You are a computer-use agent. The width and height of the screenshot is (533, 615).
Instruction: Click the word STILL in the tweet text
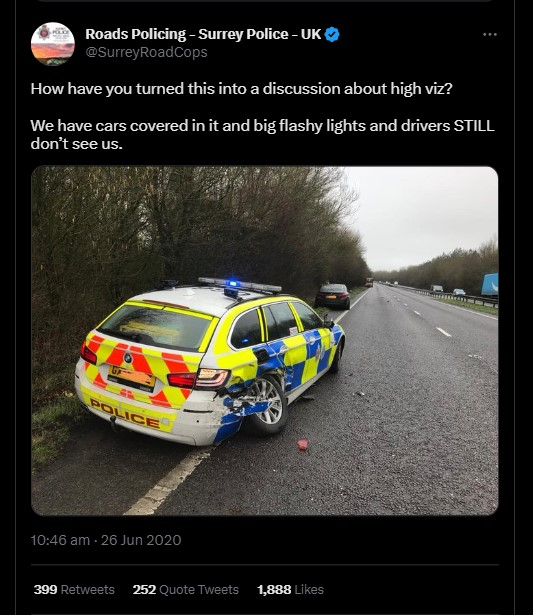pos(474,126)
